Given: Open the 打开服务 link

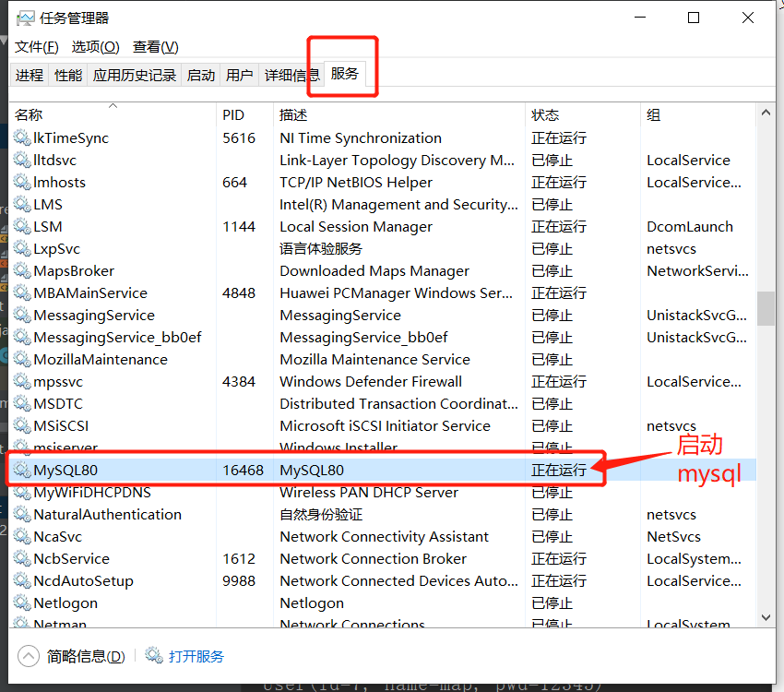Looking at the screenshot, I should (196, 656).
